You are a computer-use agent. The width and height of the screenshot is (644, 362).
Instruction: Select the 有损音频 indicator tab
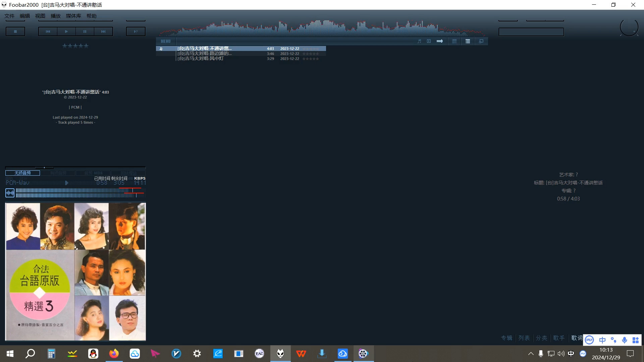[58, 173]
